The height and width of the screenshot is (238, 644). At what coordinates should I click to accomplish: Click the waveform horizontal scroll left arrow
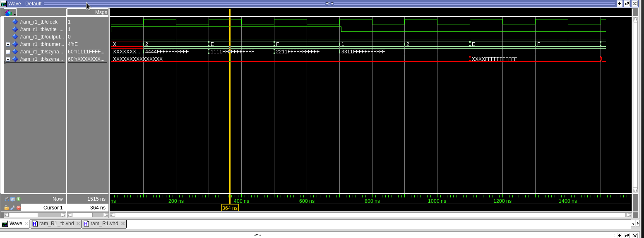[x=112, y=215]
